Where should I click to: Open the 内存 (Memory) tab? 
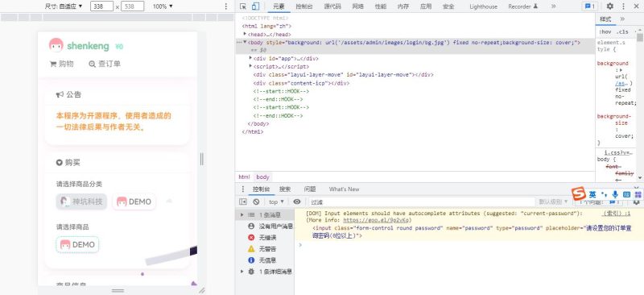(x=403, y=6)
